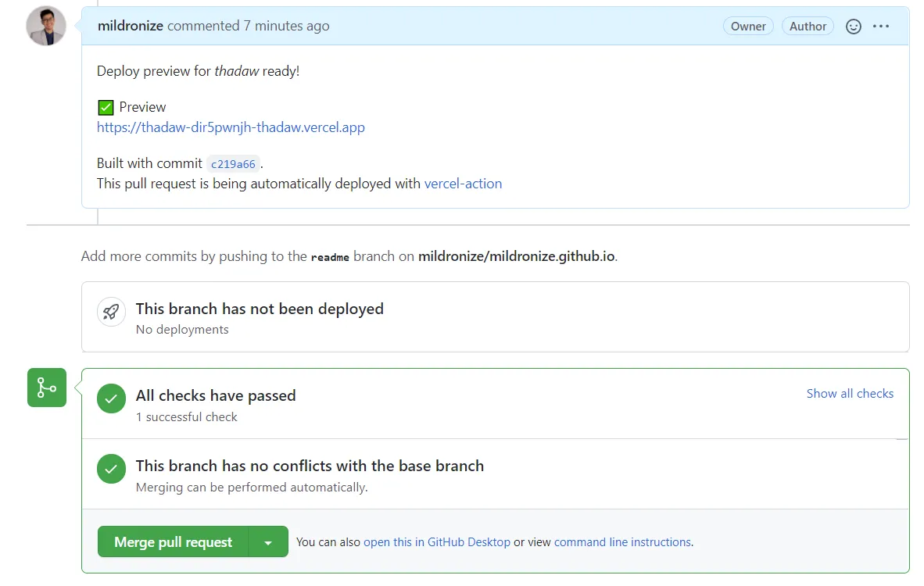924x586 pixels.
Task: Choose open this in GitHub Desktop
Action: point(436,542)
